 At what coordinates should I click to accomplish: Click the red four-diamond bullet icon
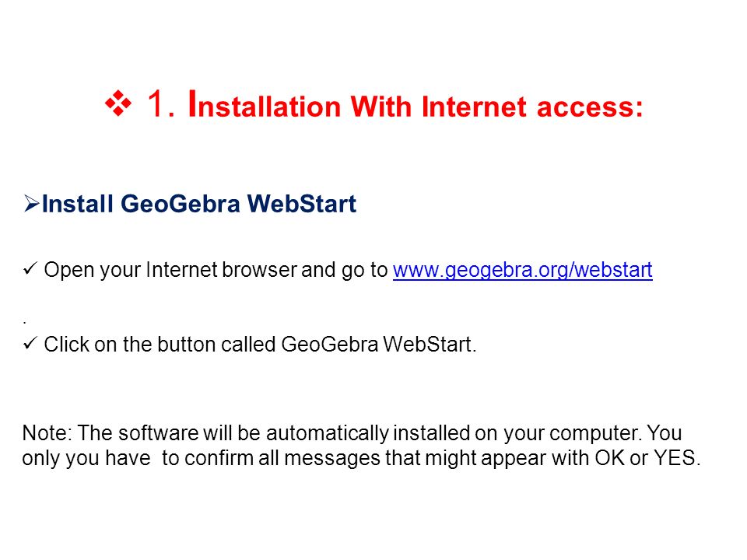click(x=118, y=103)
